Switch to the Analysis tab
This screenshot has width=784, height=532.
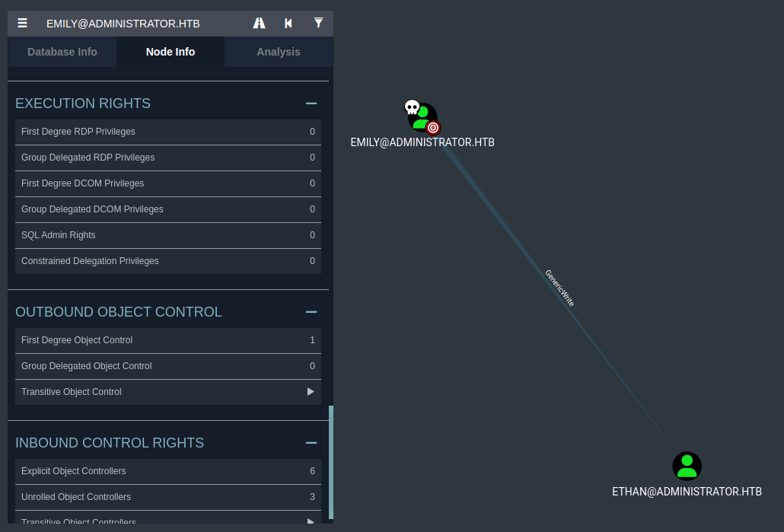pyautogui.click(x=279, y=52)
